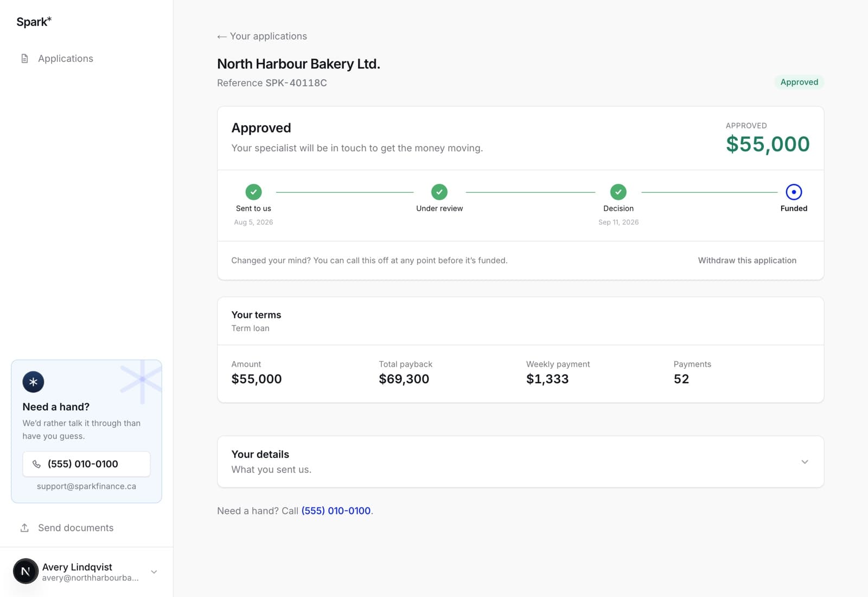Viewport: 868px width, 597px height.
Task: Click the Under review checkmark step
Action: [439, 192]
